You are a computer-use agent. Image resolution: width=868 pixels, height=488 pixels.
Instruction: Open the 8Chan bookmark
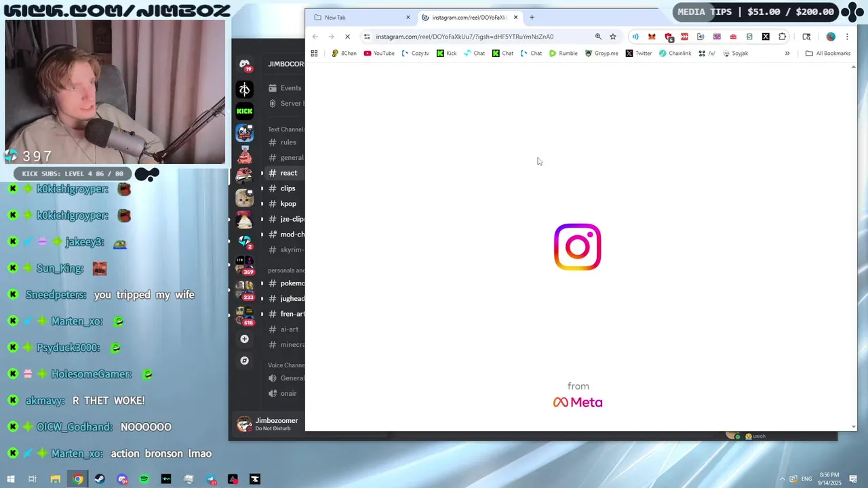pos(344,54)
